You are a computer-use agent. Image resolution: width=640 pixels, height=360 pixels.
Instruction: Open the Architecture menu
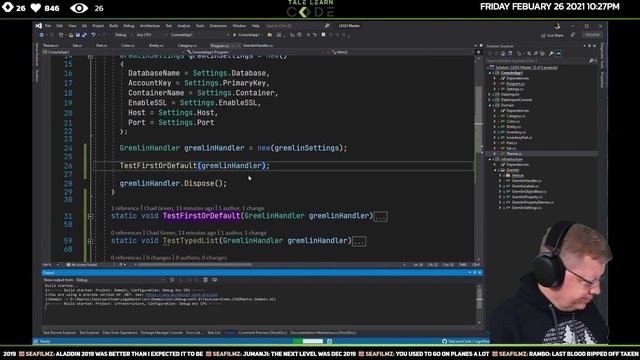click(150, 26)
